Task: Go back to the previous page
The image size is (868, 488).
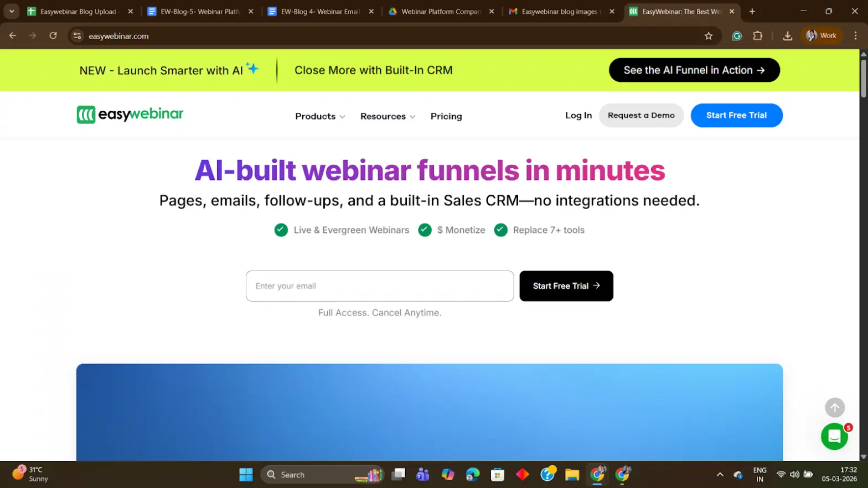Action: (x=13, y=35)
